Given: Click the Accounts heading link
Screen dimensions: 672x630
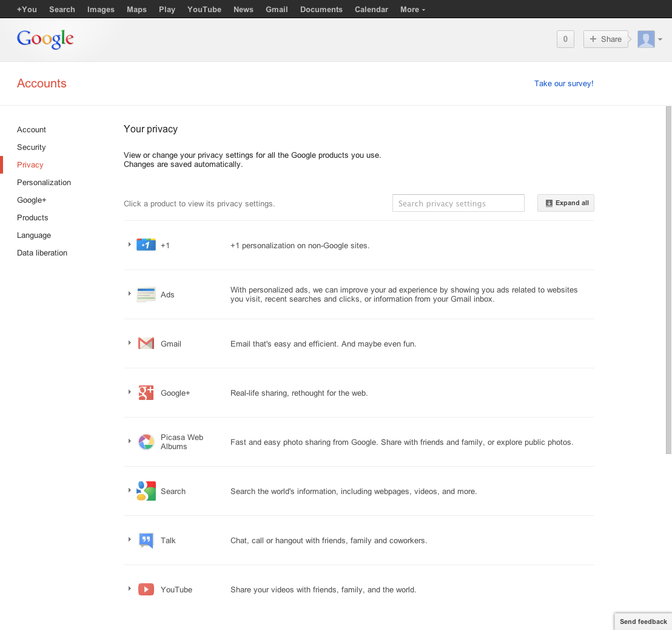Looking at the screenshot, I should pos(42,83).
